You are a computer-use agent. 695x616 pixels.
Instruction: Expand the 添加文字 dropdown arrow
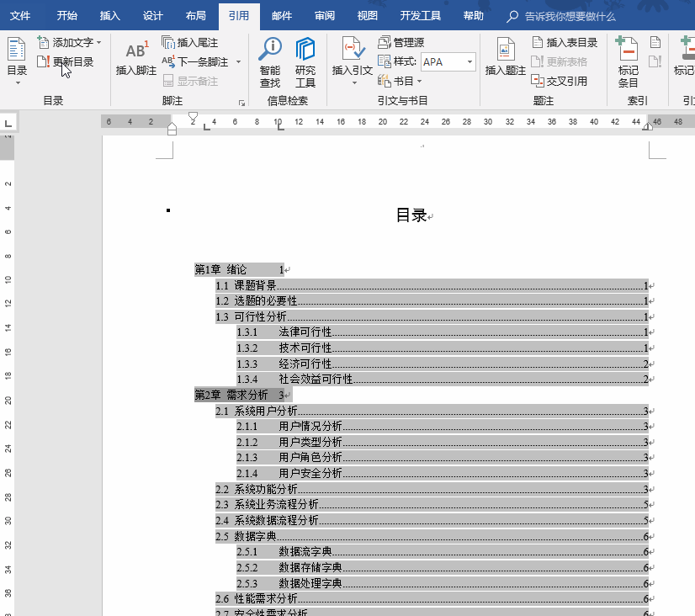coord(98,43)
